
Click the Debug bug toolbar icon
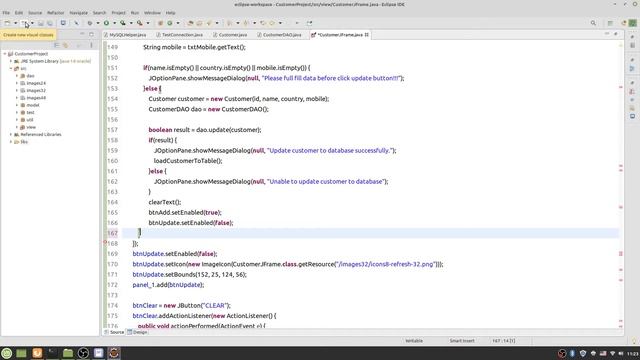90,23
